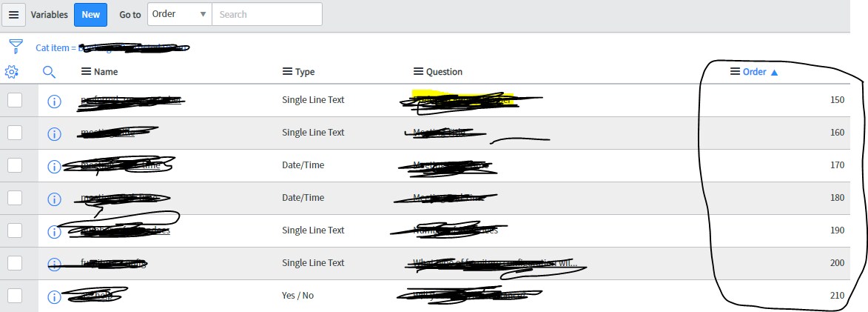Open the Question column header menu

click(x=418, y=72)
